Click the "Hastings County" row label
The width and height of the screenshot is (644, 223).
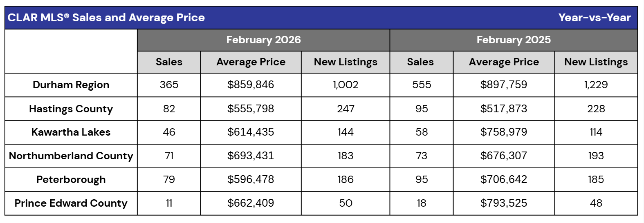[x=71, y=109]
